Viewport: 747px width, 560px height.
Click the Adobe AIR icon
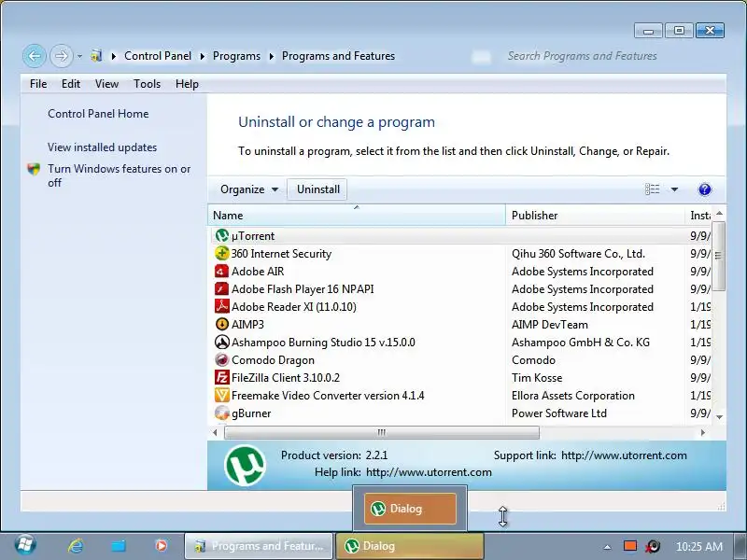(221, 271)
